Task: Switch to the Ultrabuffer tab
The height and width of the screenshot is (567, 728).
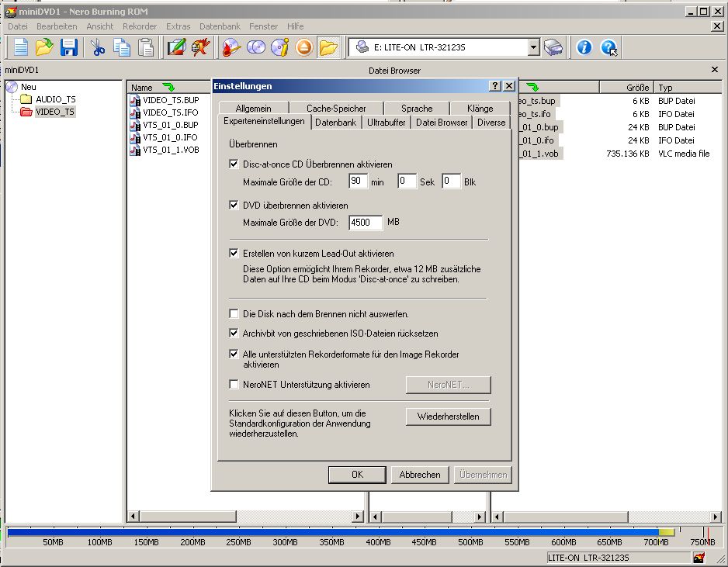Action: pos(387,123)
